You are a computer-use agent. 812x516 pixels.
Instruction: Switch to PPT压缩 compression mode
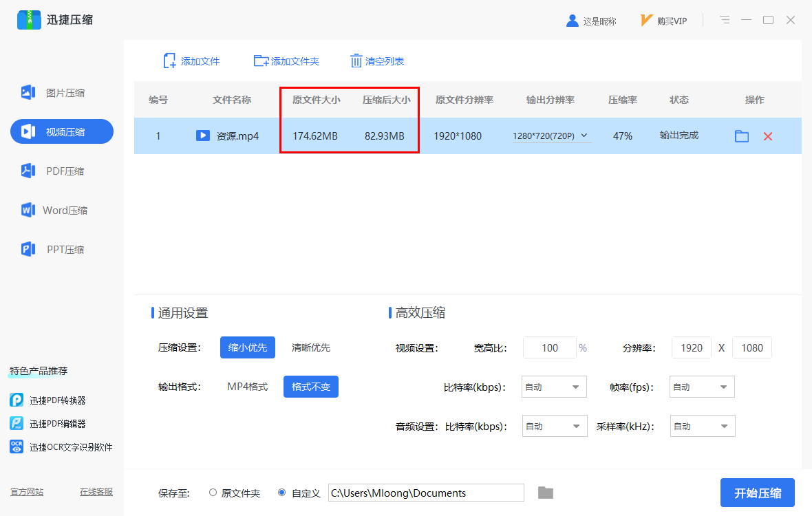[x=61, y=249]
